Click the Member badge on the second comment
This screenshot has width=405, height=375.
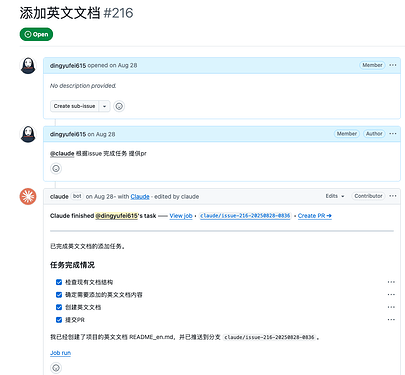point(347,134)
